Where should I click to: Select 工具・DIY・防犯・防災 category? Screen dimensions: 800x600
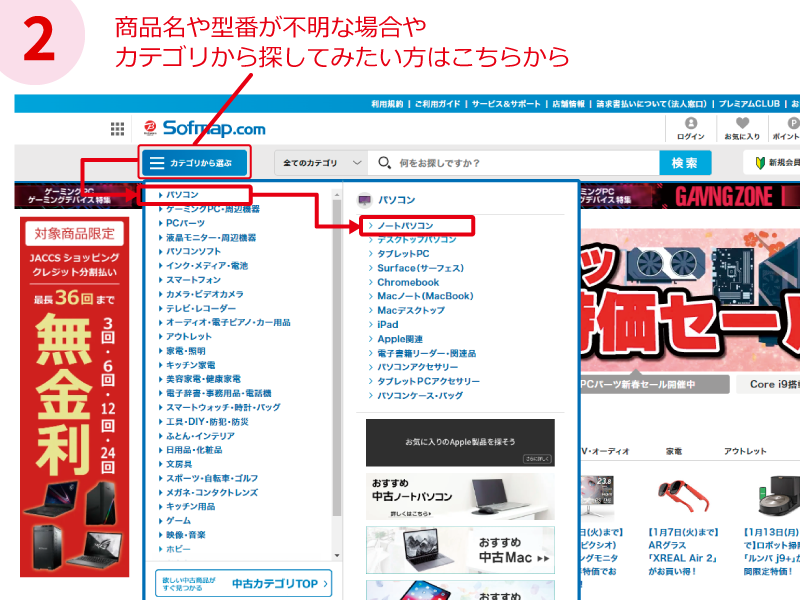[x=207, y=422]
